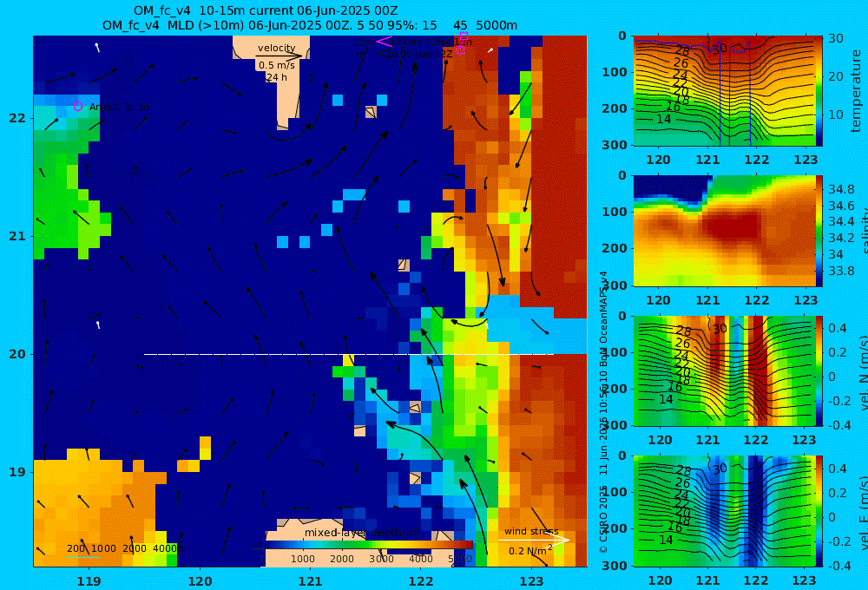
Task: Click the 'vel. E (m/s)' axis label
Action: (x=863, y=512)
